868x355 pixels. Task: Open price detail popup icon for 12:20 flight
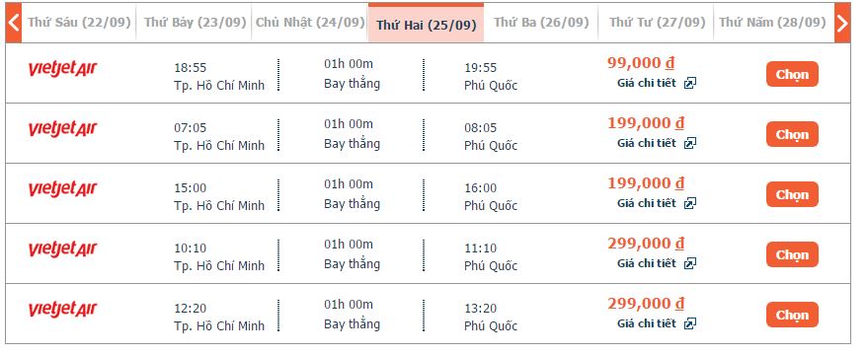pos(689,323)
